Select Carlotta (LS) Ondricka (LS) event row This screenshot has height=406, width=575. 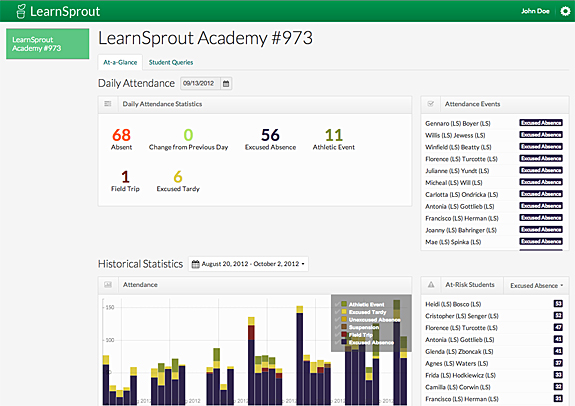(x=461, y=194)
